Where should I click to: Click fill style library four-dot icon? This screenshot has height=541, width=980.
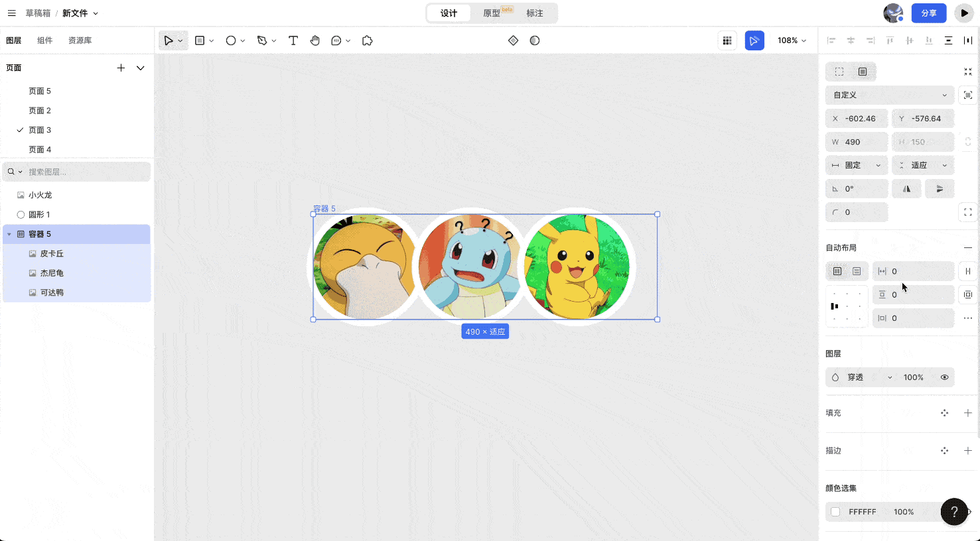pyautogui.click(x=944, y=413)
